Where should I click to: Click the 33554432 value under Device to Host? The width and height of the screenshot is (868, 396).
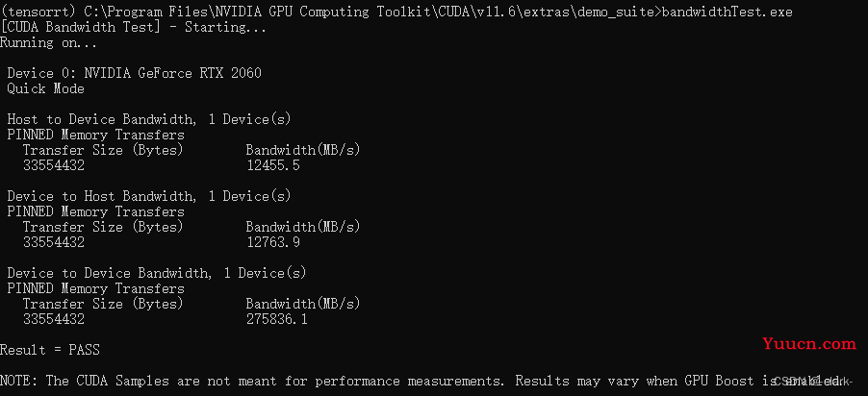click(54, 242)
